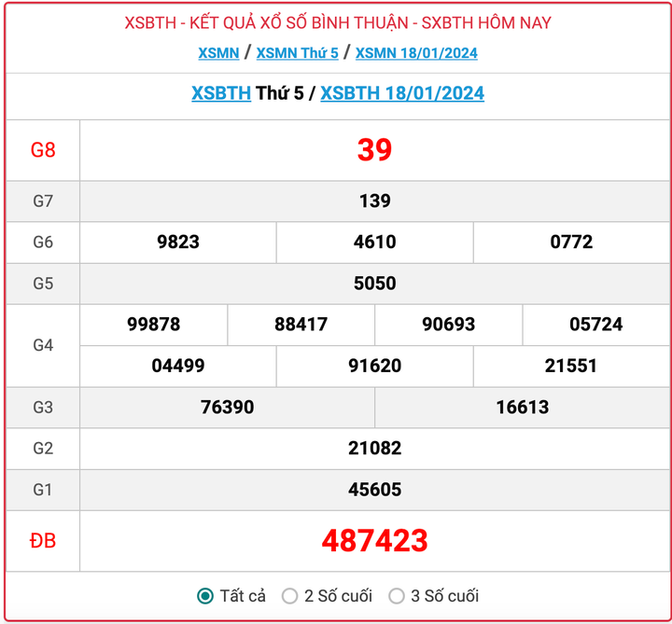Open the XSBTH 18/01/2024 link
Image resolution: width=672 pixels, height=624 pixels.
(402, 93)
